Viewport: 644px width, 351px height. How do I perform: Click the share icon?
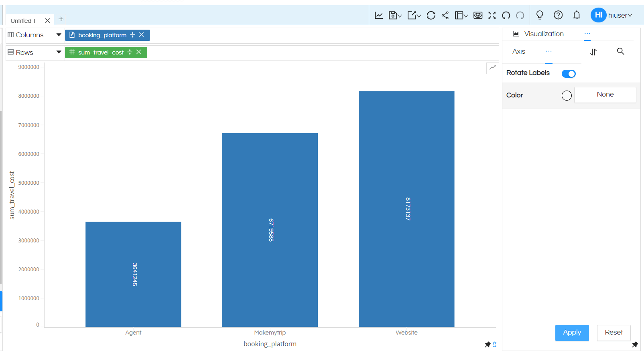point(445,15)
